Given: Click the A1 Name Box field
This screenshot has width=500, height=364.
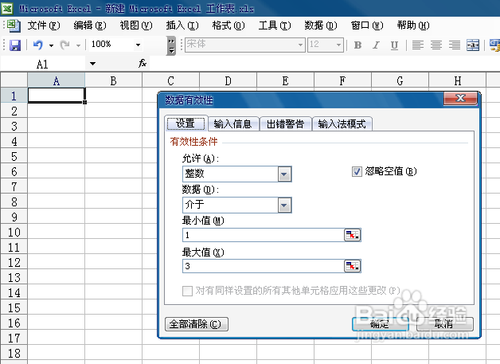Looking at the screenshot, I should click(x=43, y=64).
